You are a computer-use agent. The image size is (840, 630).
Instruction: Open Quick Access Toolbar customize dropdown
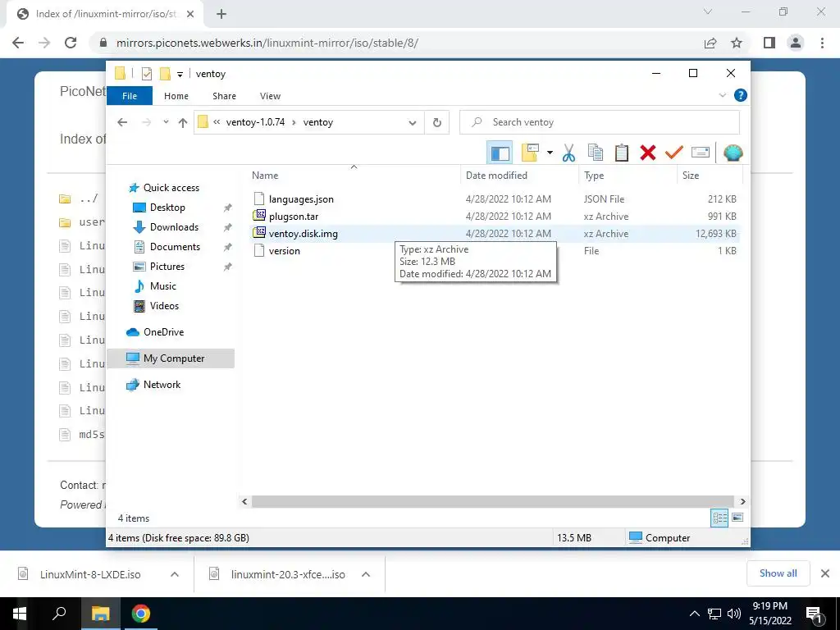[180, 75]
